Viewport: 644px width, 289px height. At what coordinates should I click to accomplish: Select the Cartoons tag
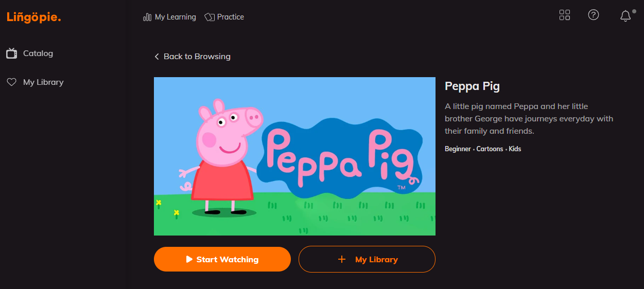pos(490,149)
